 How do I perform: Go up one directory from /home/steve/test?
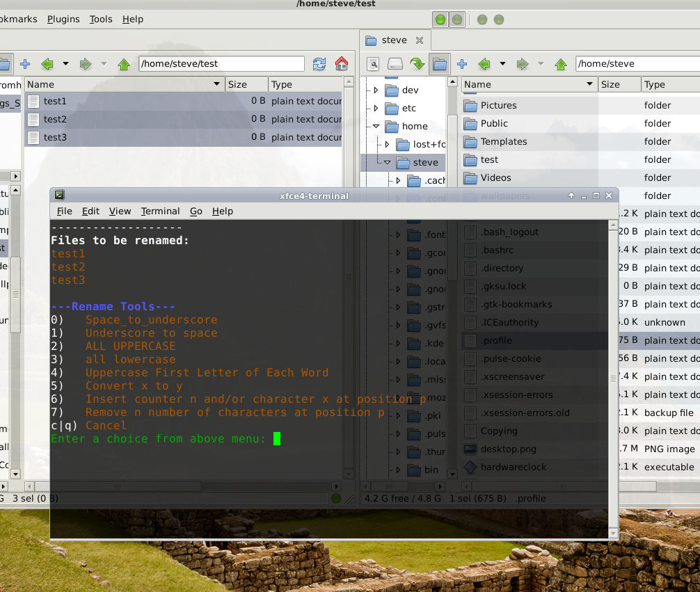click(x=124, y=64)
